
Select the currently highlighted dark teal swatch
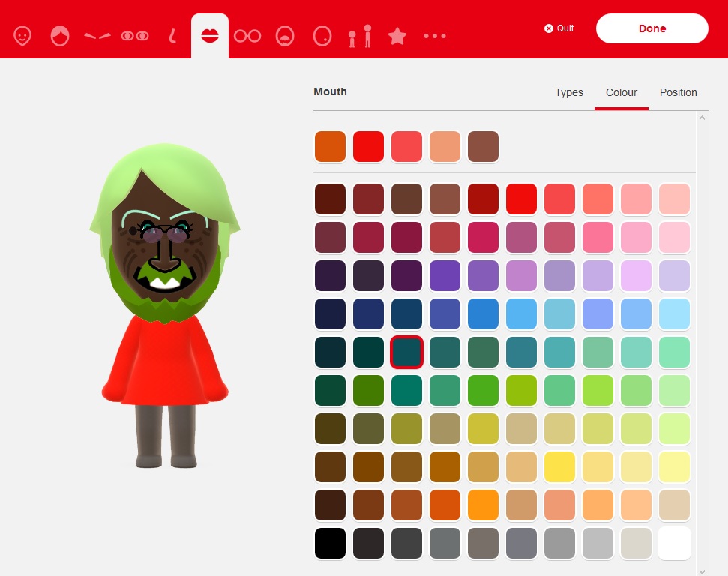[406, 352]
